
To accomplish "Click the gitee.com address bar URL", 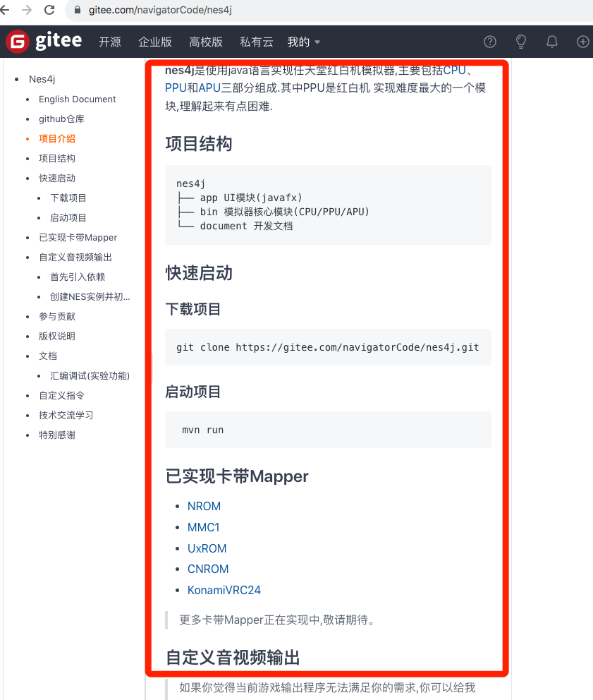I will [160, 10].
